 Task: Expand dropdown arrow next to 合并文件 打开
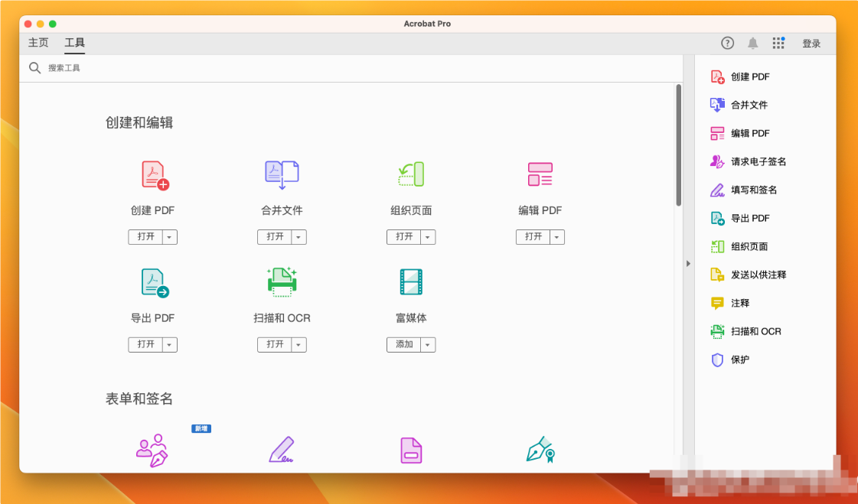click(x=299, y=237)
